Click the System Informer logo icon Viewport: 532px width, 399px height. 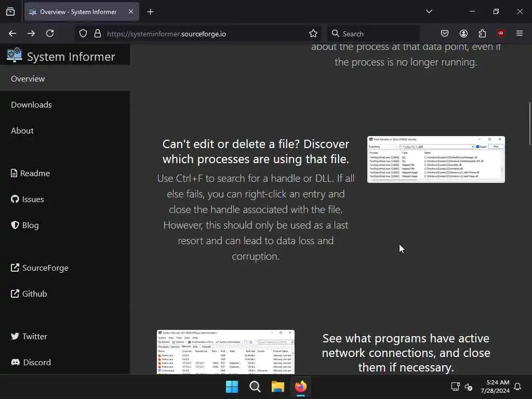tap(14, 55)
